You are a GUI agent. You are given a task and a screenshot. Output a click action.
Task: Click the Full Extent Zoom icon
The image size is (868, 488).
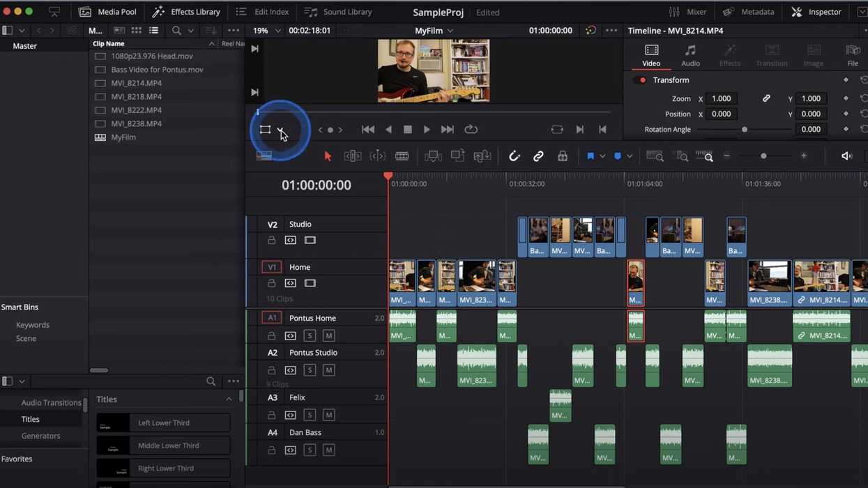click(655, 156)
